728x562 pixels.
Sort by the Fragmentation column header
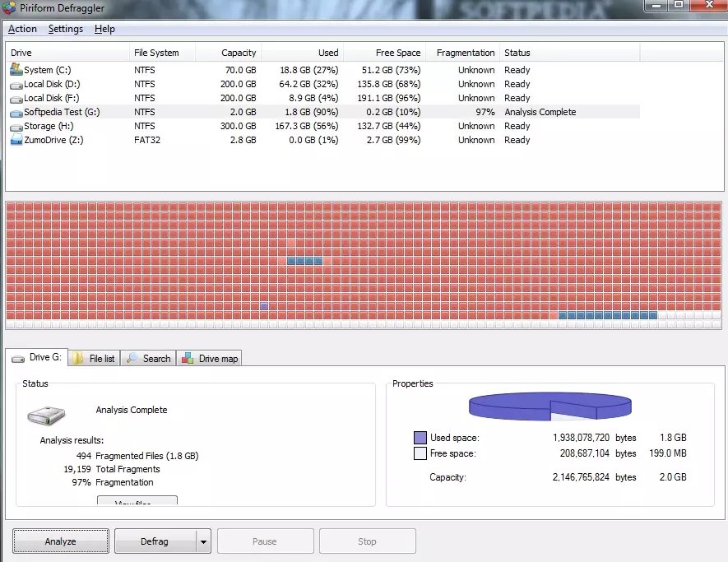click(x=462, y=53)
